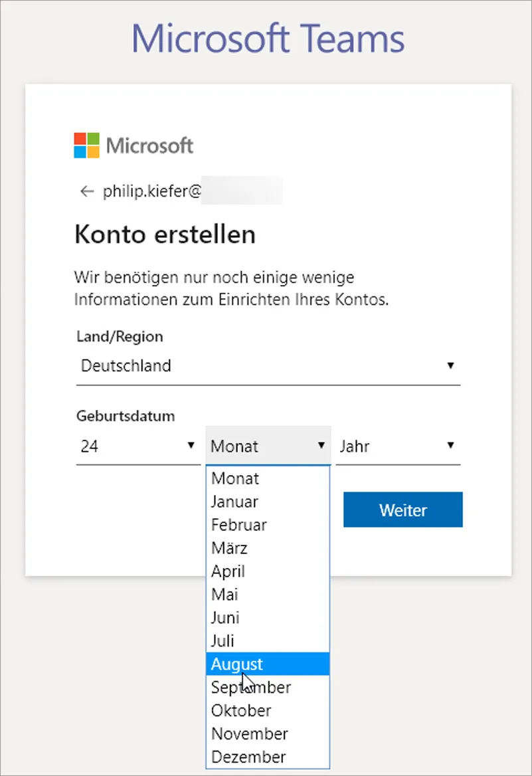Viewport: 532px width, 776px height.
Task: Expand the Jahr year dropdown
Action: [x=397, y=446]
